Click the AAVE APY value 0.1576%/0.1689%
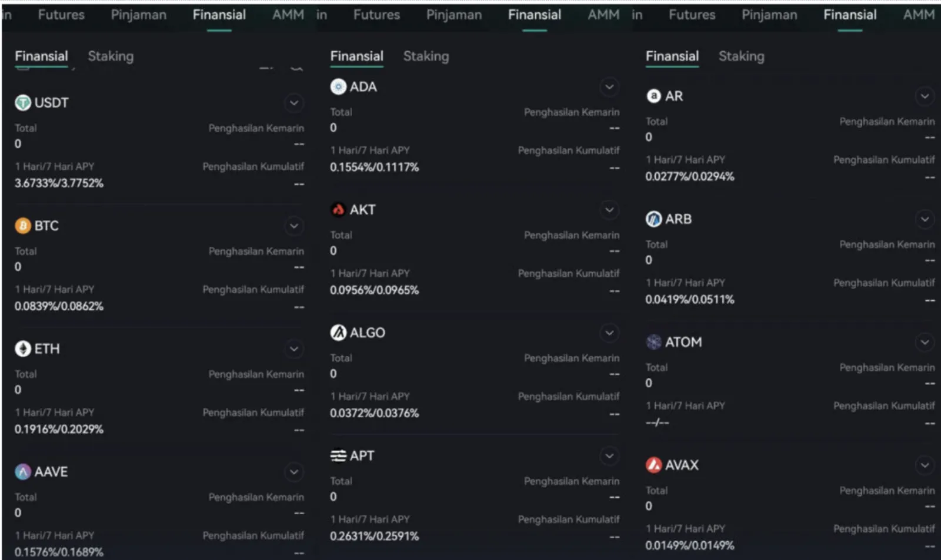The height and width of the screenshot is (560, 941). point(59,552)
